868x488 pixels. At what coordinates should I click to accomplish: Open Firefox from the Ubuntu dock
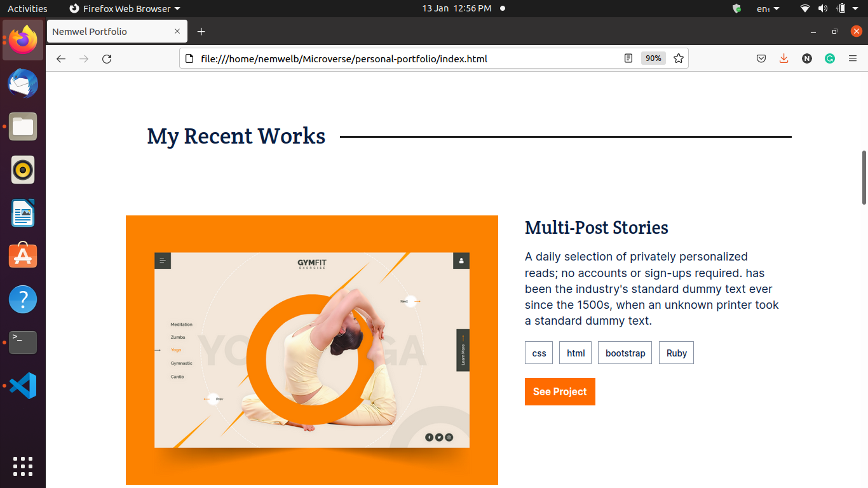(23, 40)
